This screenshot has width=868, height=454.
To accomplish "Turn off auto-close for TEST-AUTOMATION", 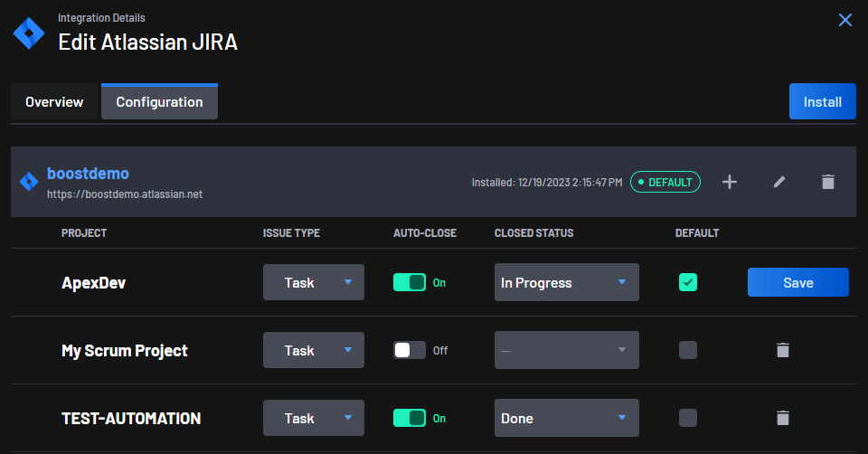I will [x=410, y=418].
